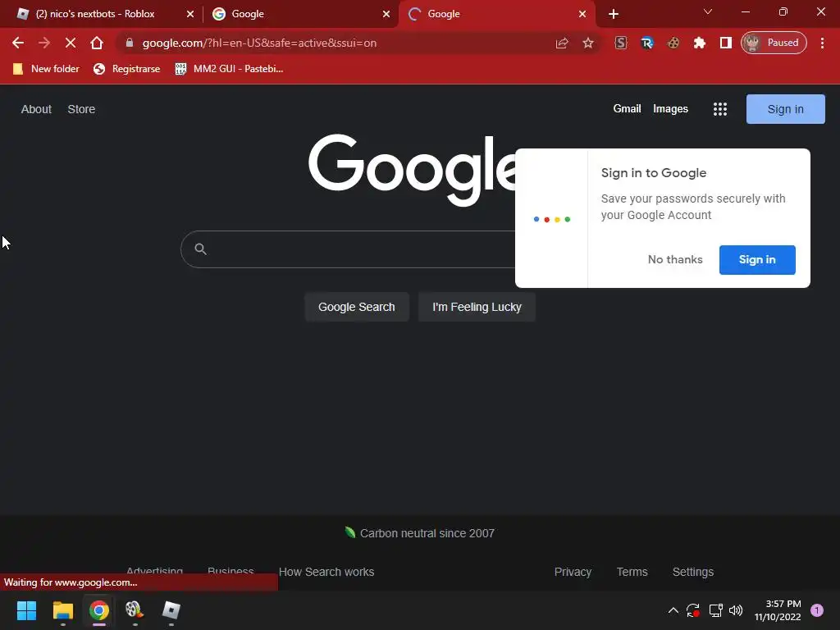Open File Explorer from taskbar

62,610
